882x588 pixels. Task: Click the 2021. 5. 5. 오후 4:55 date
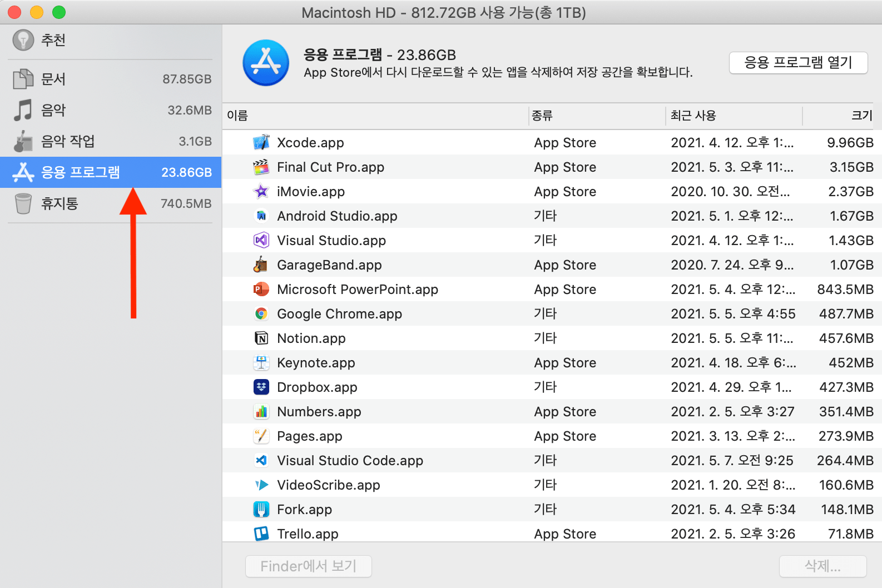pos(733,314)
